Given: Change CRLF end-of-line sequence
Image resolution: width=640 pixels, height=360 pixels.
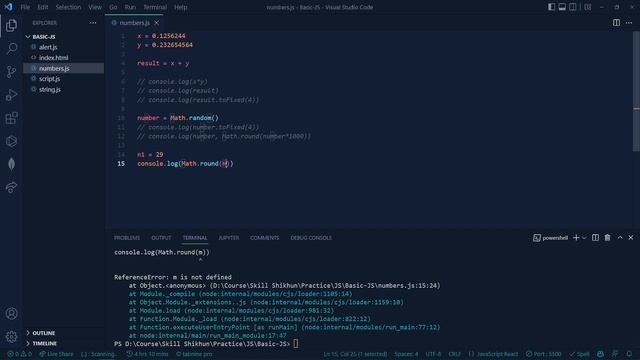Looking at the screenshot, I should tap(454, 354).
